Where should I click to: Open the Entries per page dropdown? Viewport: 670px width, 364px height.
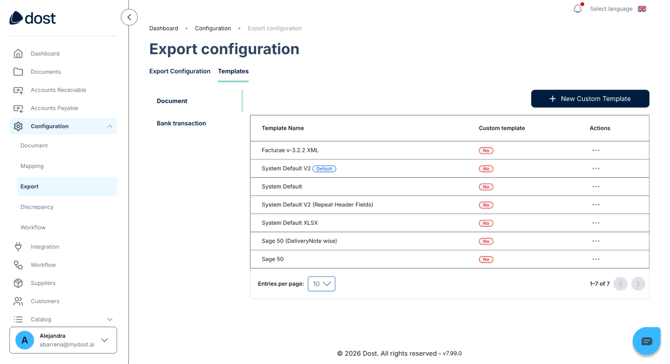[x=321, y=284]
